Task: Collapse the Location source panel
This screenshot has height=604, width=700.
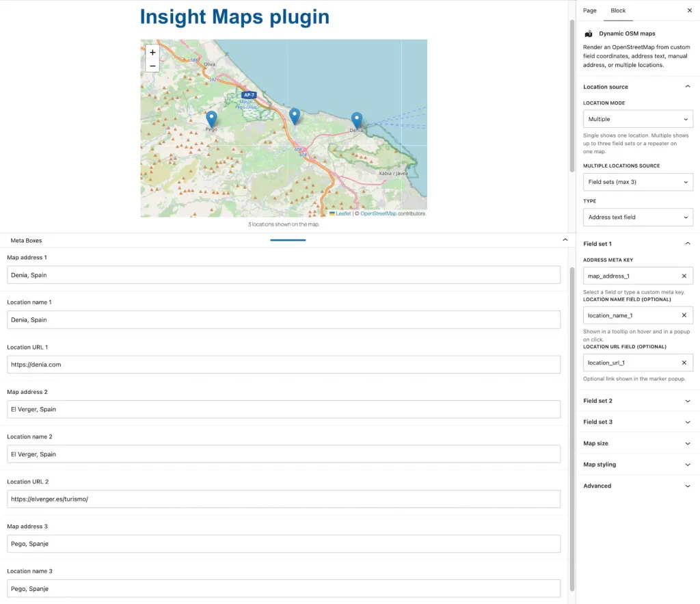Action: click(638, 87)
